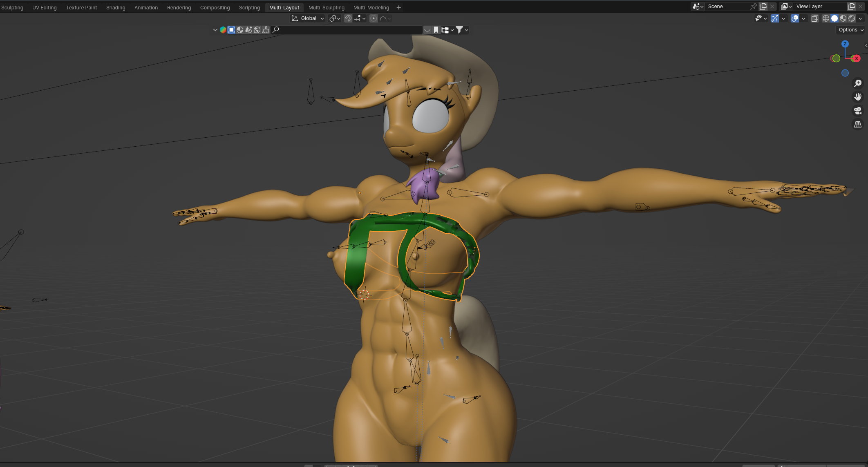Switch to Multi-Sculpting workspace tab

[326, 7]
